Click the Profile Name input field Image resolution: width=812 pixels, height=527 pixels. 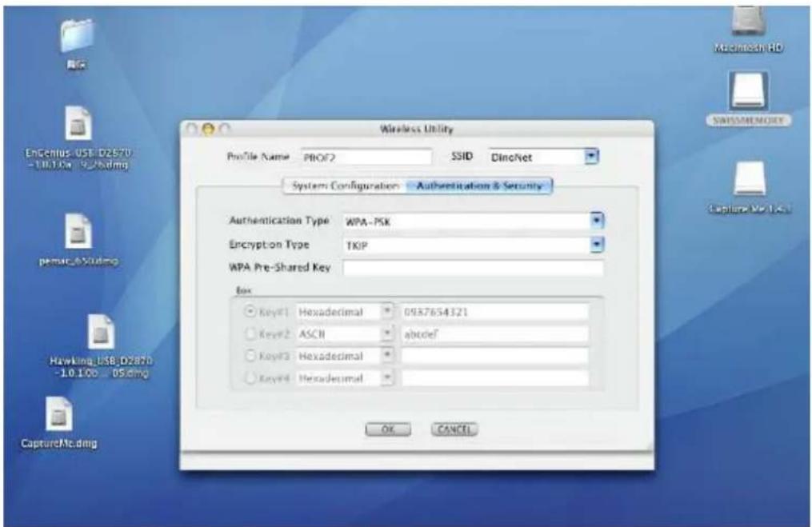pos(366,157)
